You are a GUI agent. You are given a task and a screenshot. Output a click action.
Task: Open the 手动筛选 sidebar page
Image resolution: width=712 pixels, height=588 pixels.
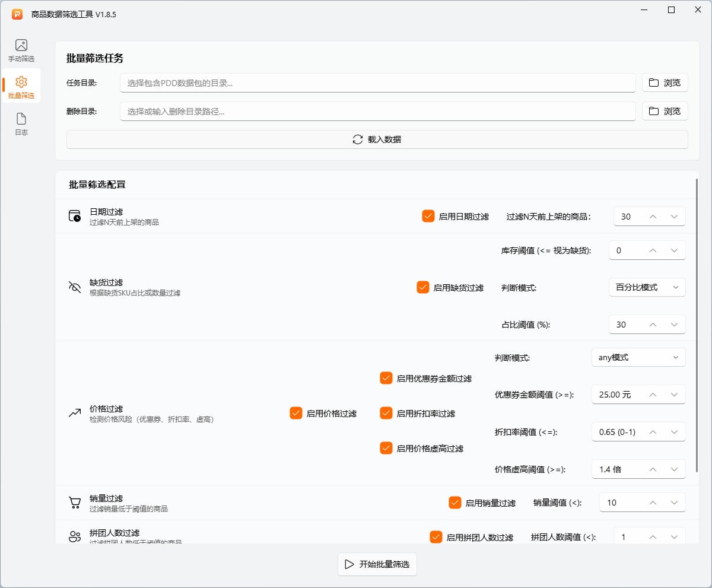pyautogui.click(x=21, y=50)
